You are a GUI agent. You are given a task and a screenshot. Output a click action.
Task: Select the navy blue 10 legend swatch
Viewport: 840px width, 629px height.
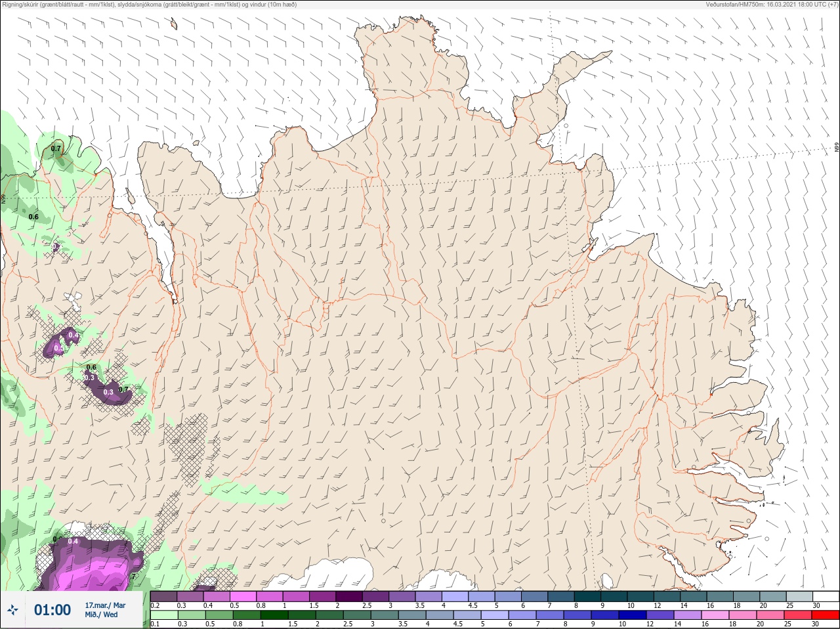pos(631,615)
